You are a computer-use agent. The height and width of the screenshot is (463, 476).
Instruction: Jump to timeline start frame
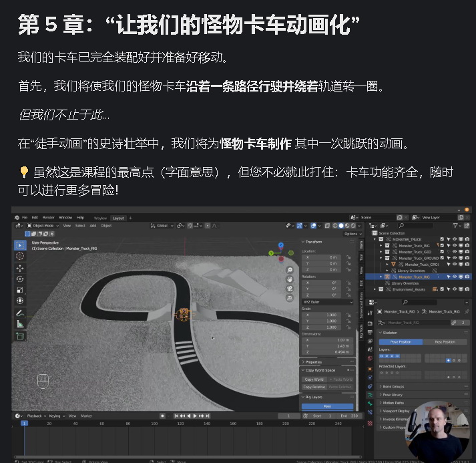tap(176, 416)
